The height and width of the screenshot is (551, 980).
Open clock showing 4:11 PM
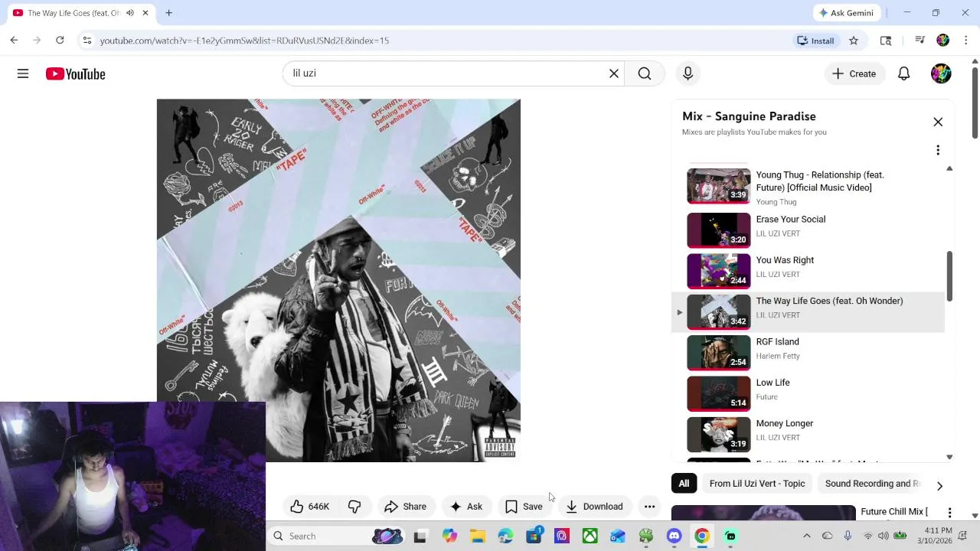938,536
